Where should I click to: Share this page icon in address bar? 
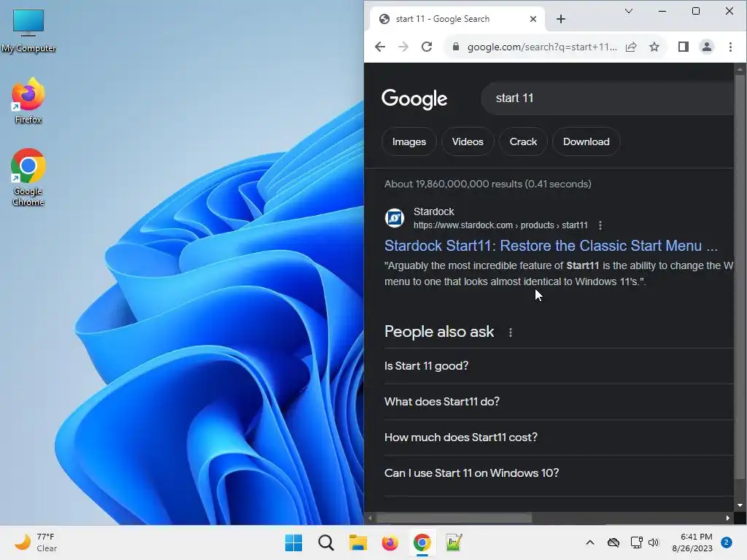pos(631,47)
